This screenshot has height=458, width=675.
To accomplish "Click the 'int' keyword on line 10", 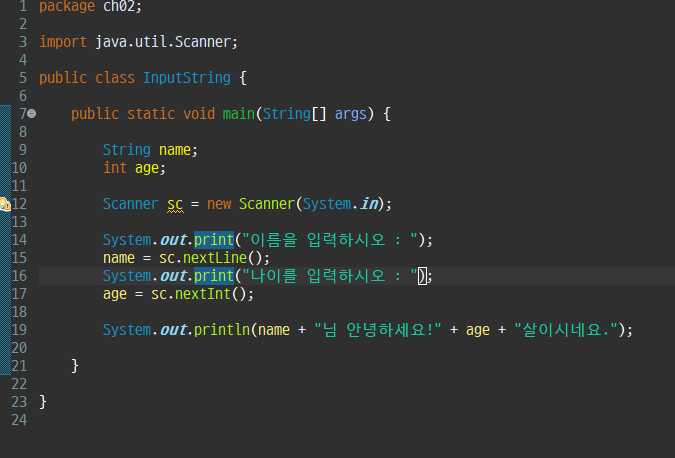I will (115, 168).
